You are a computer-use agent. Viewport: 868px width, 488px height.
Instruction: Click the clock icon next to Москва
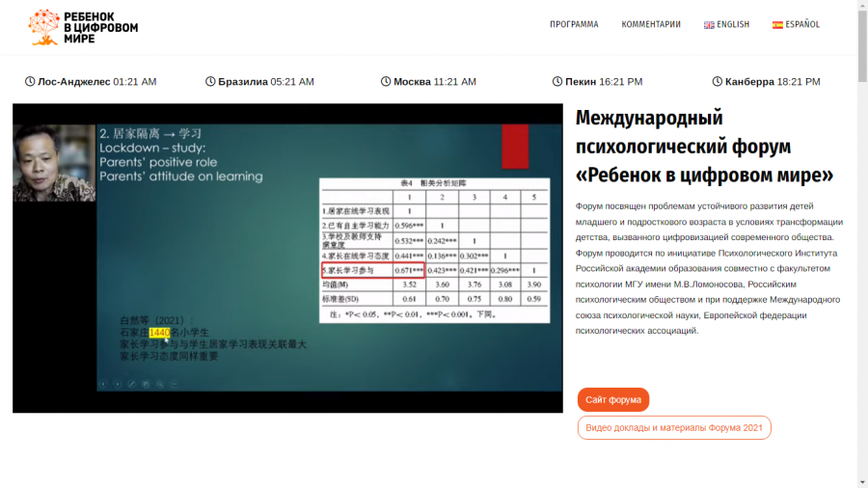[386, 81]
